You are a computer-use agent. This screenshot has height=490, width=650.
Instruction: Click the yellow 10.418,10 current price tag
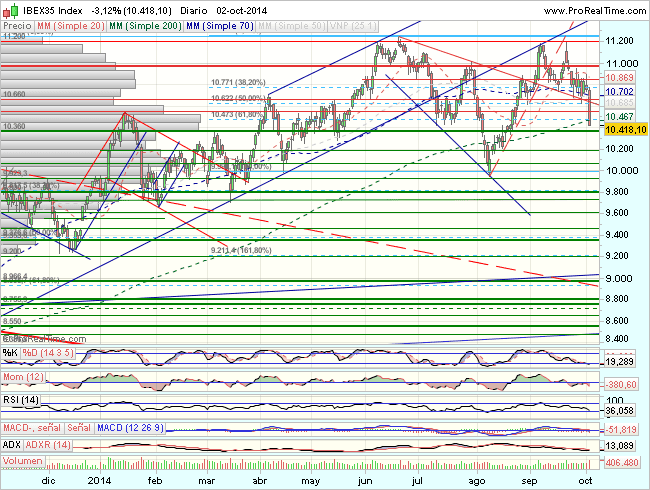click(x=626, y=130)
